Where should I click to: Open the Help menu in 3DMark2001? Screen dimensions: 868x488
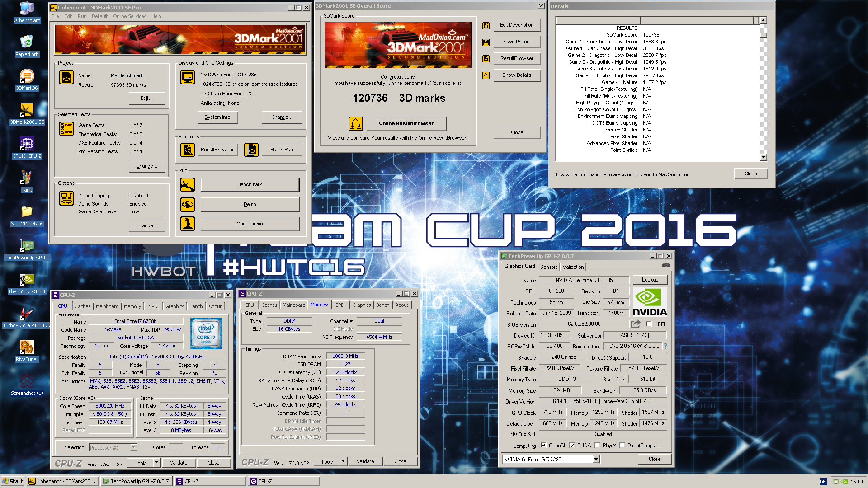pos(156,16)
